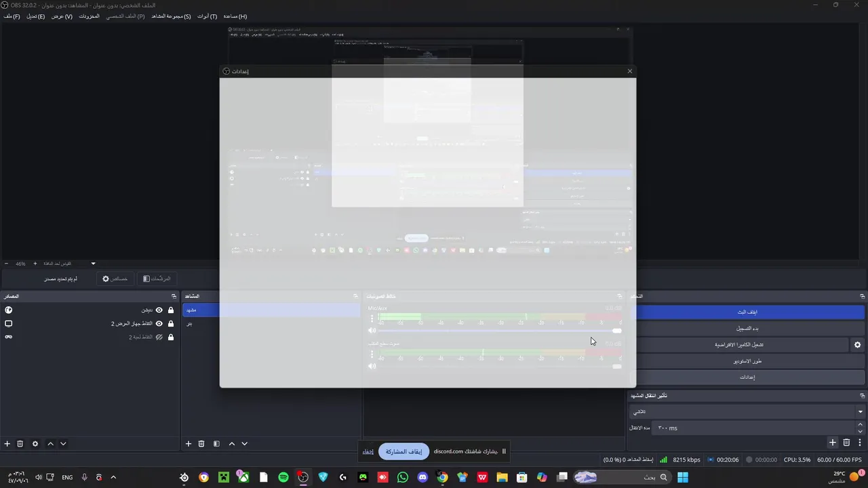868x488 pixels.
Task: Mute desktop audio speaker icon in mixer
Action: 372,366
